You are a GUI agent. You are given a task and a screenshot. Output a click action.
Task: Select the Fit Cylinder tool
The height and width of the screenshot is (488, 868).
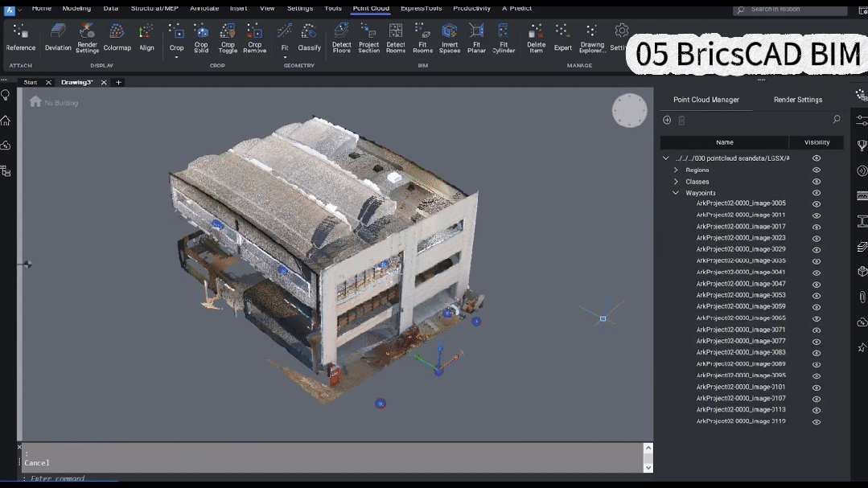click(x=504, y=38)
